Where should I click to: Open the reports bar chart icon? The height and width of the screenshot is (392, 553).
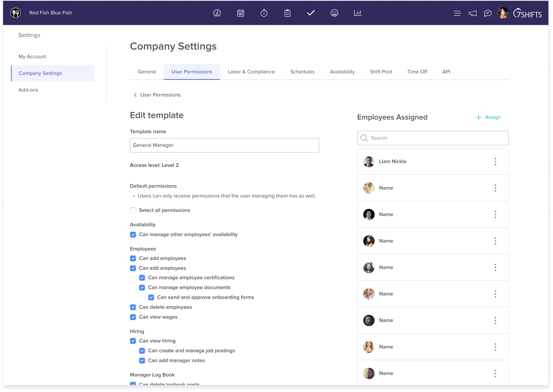click(357, 13)
